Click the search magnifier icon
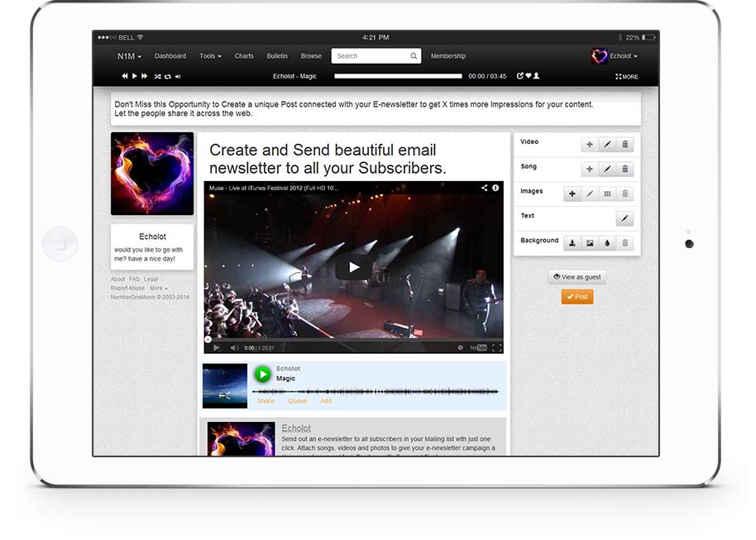 tap(414, 56)
